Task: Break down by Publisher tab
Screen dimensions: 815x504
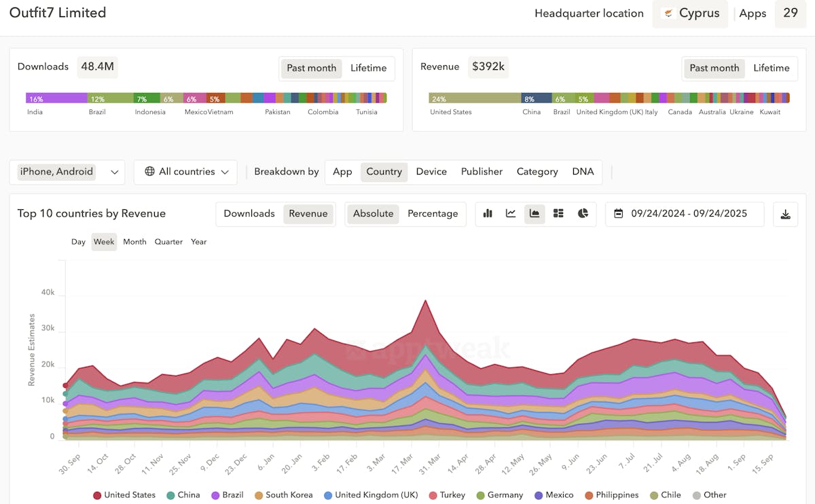Action: point(482,172)
